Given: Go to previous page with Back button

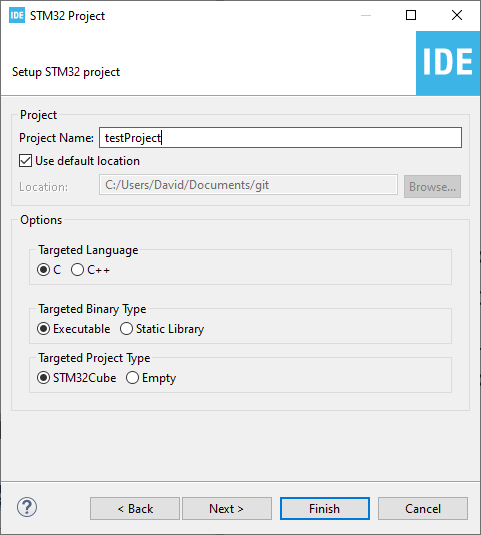Looking at the screenshot, I should (x=135, y=509).
